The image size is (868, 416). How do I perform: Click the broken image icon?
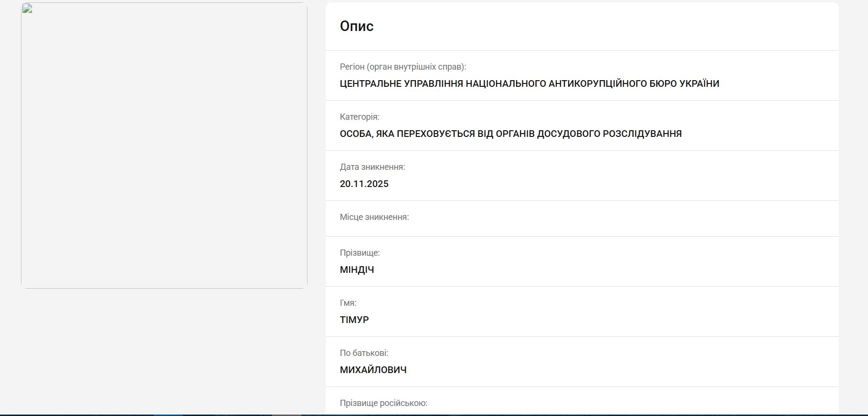[x=27, y=9]
